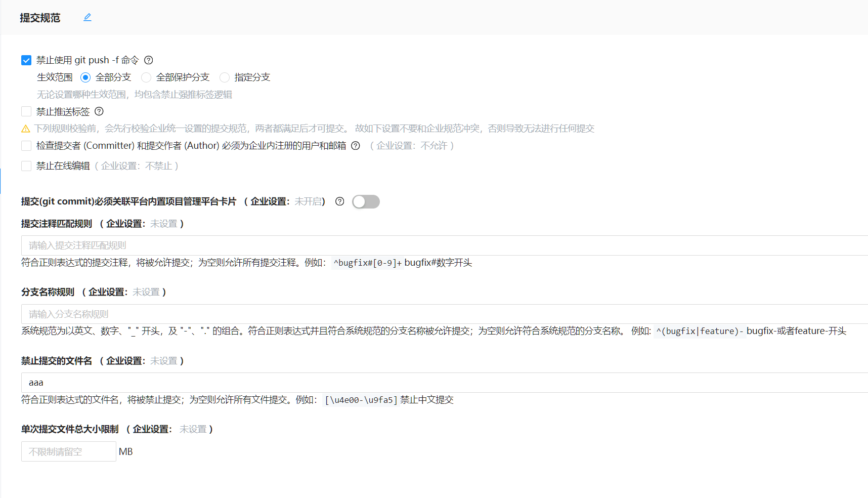Screen dimensions: 868x498
Task: Click help icon beside 禁止推送标签
Action: point(99,111)
